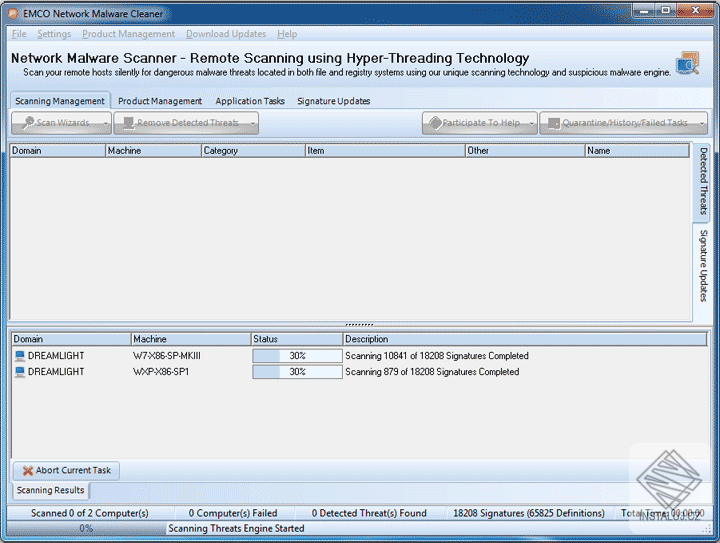Open the Download Updates menu
The image size is (720, 543).
[x=226, y=34]
